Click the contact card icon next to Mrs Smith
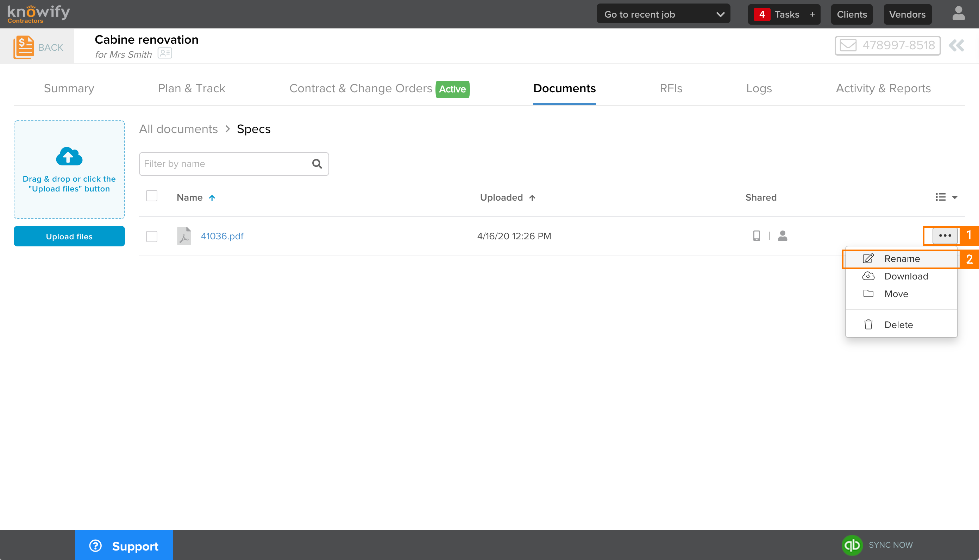Screen dimensions: 979x560 coord(165,54)
